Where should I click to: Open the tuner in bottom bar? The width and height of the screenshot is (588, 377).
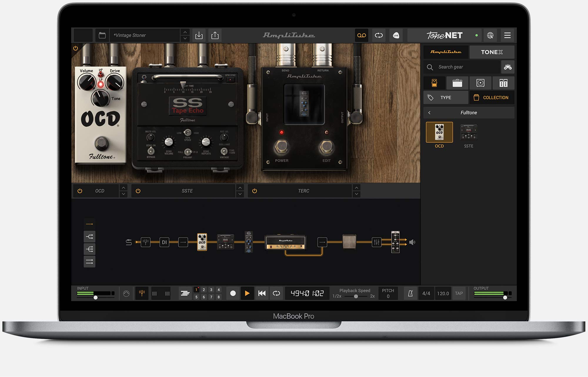point(142,293)
